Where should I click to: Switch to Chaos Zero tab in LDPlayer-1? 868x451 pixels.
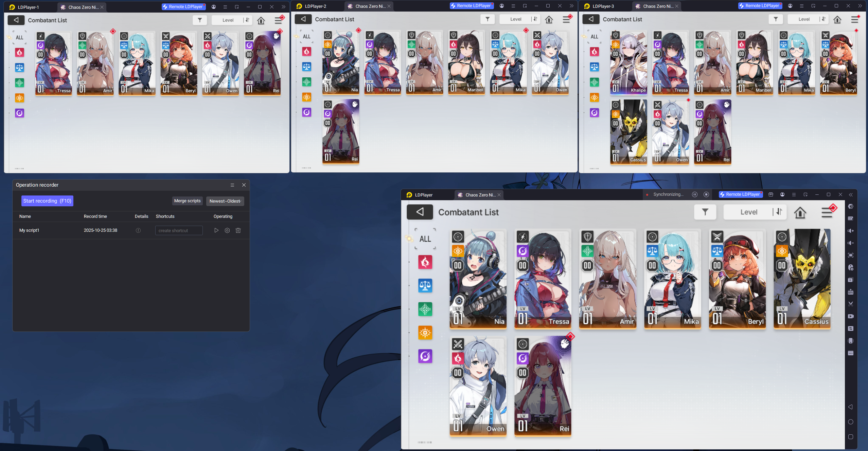pyautogui.click(x=82, y=7)
